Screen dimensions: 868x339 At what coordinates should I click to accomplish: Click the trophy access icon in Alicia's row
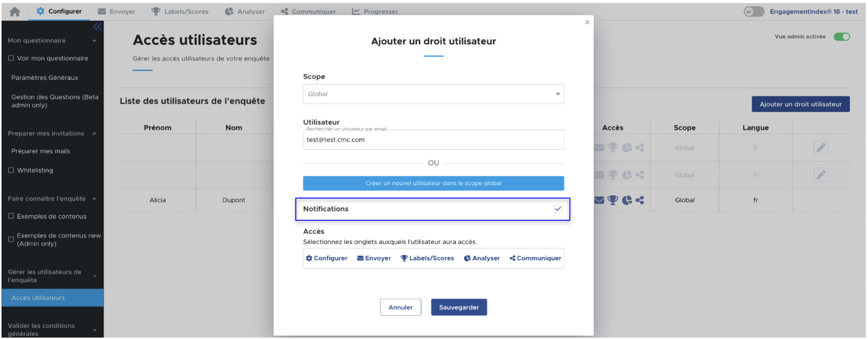coord(613,200)
